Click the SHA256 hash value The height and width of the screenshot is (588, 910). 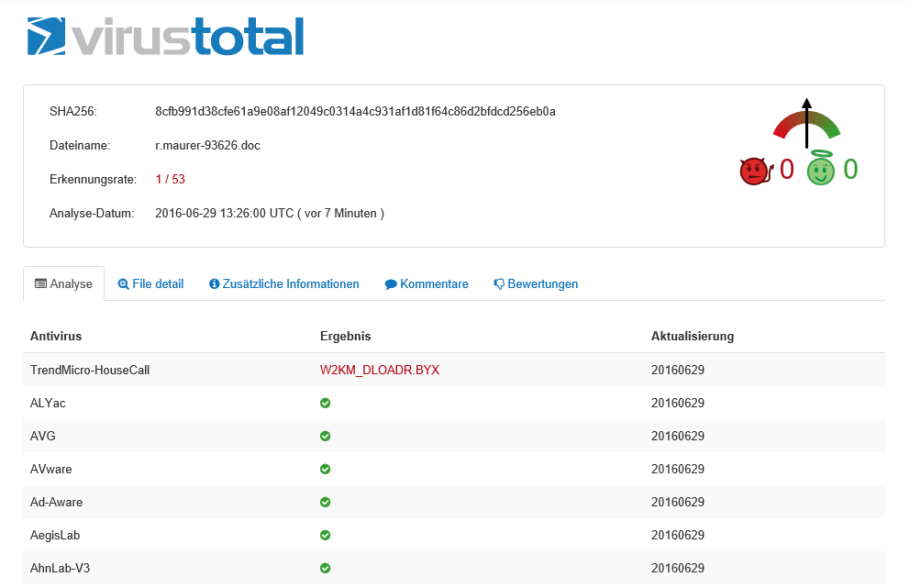[x=355, y=112]
